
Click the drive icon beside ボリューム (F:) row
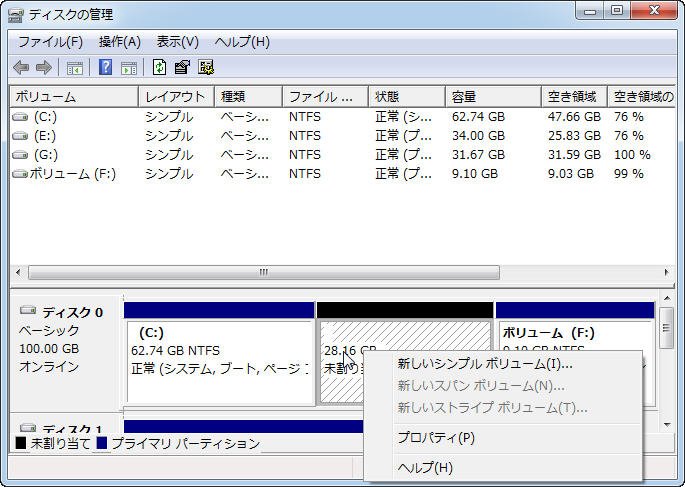tap(20, 174)
